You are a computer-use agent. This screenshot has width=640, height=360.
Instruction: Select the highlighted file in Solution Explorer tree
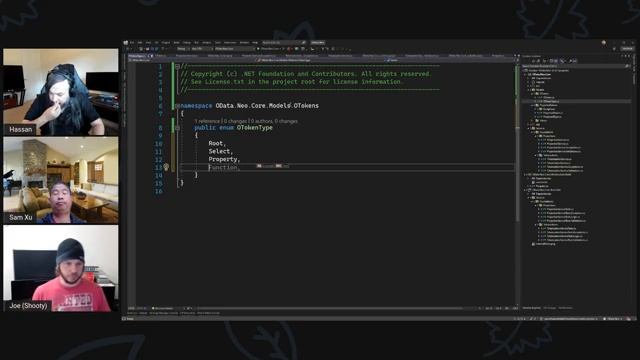[576, 101]
